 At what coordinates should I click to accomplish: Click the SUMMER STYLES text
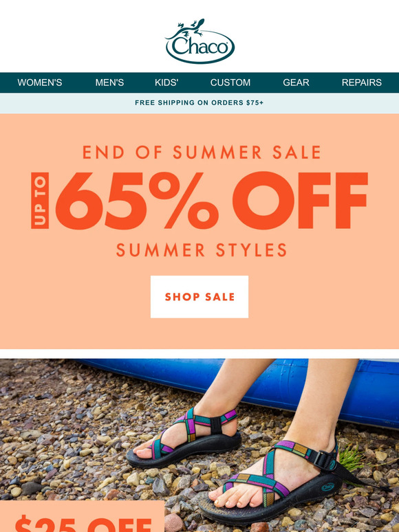pyautogui.click(x=202, y=250)
